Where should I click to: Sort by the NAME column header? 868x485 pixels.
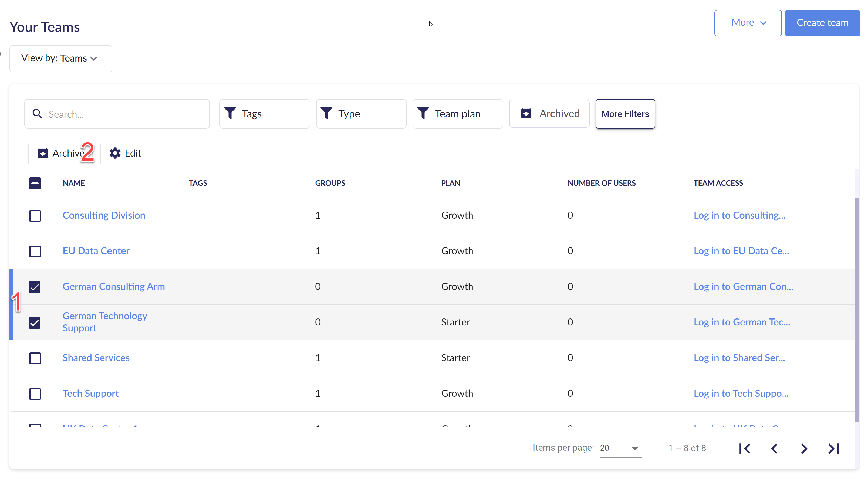click(x=74, y=183)
